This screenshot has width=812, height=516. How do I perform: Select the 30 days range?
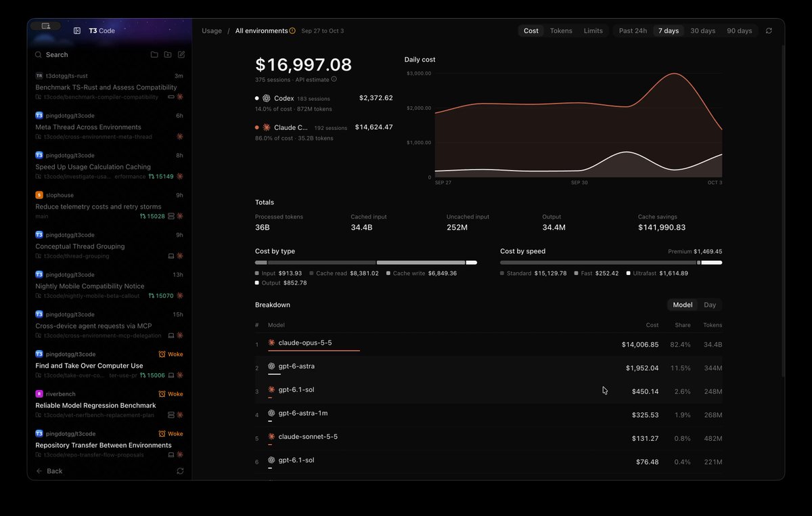pos(703,30)
